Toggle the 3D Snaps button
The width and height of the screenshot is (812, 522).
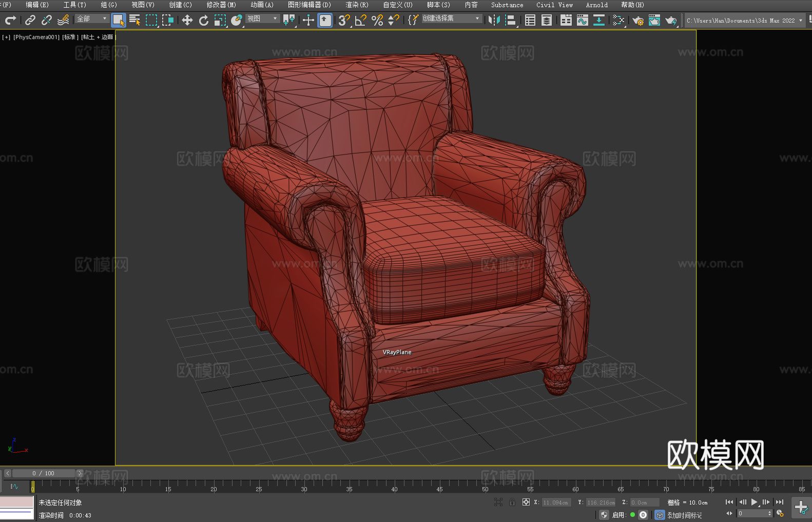(x=344, y=20)
